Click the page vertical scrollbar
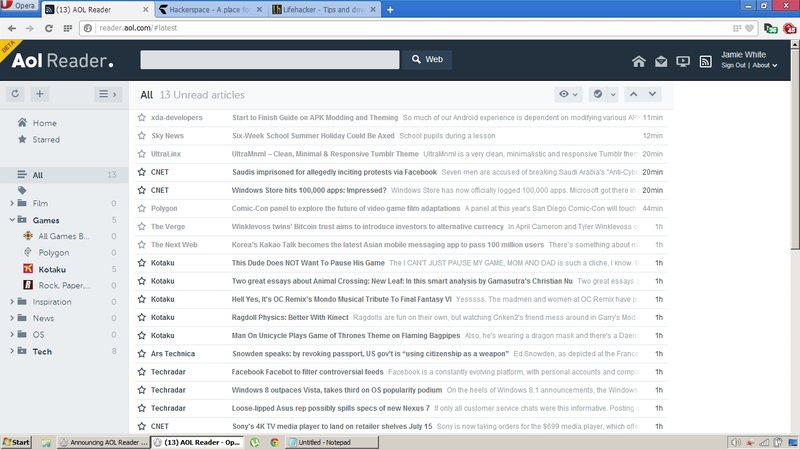Viewport: 800px width, 450px height. 795,148
